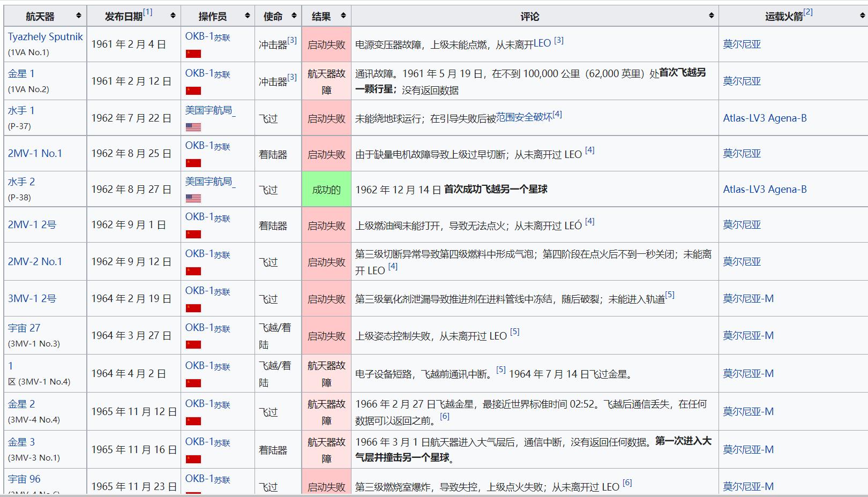
Task: Click the flag icon in 金星 2 row
Action: pos(193,421)
